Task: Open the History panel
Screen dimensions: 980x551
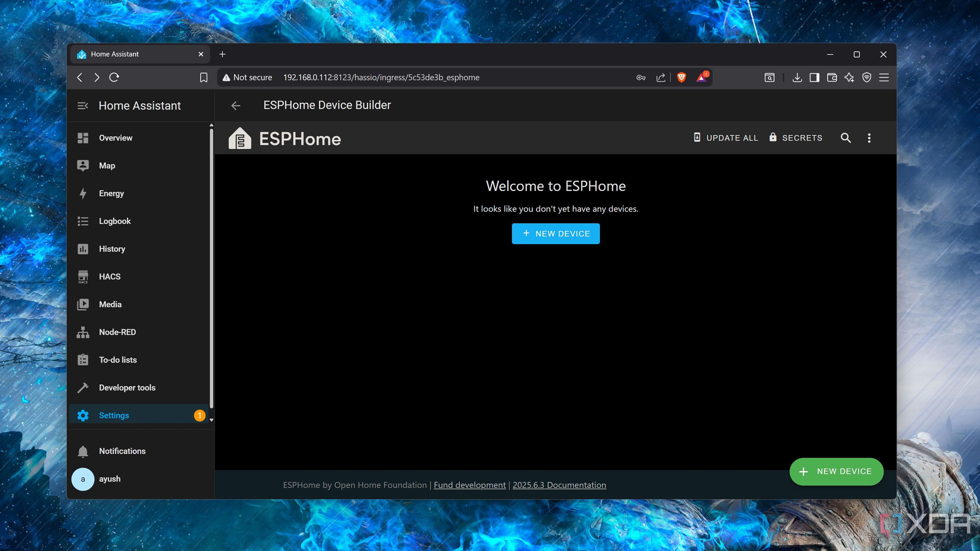Action: (x=139, y=249)
